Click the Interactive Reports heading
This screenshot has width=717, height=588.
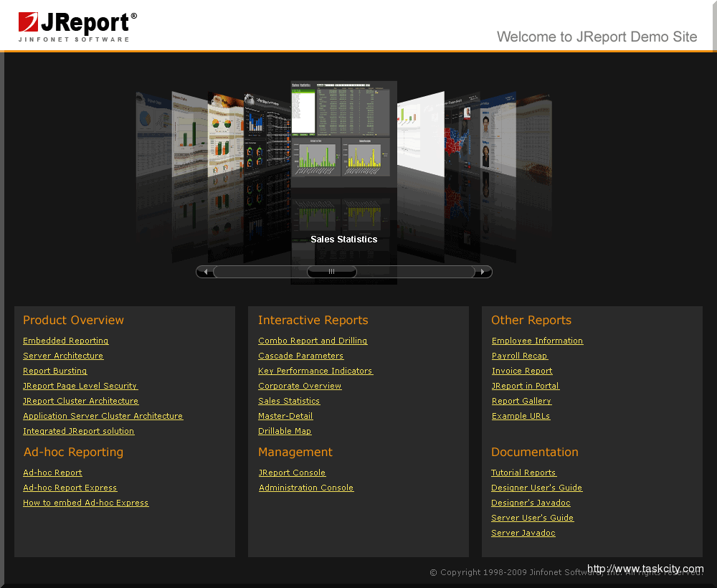pyautogui.click(x=313, y=320)
